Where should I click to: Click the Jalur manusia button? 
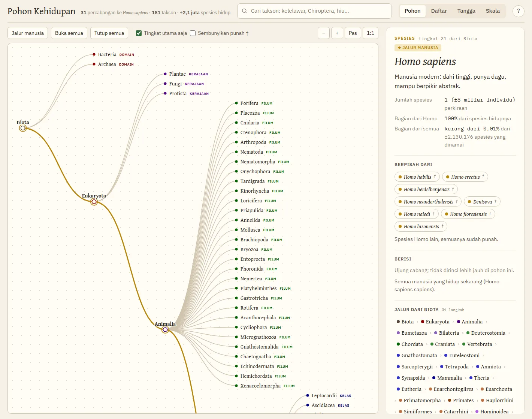click(28, 33)
